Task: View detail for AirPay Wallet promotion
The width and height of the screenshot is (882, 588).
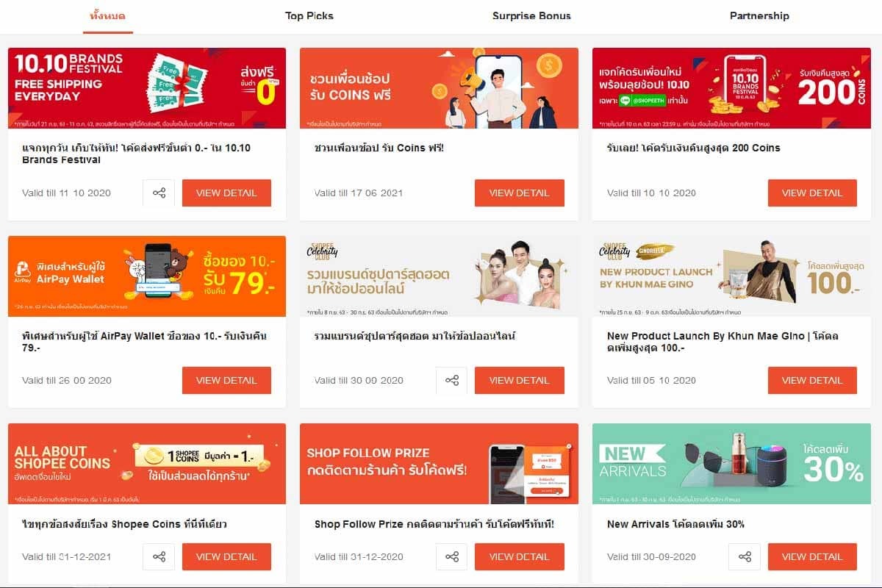Action: (x=226, y=381)
